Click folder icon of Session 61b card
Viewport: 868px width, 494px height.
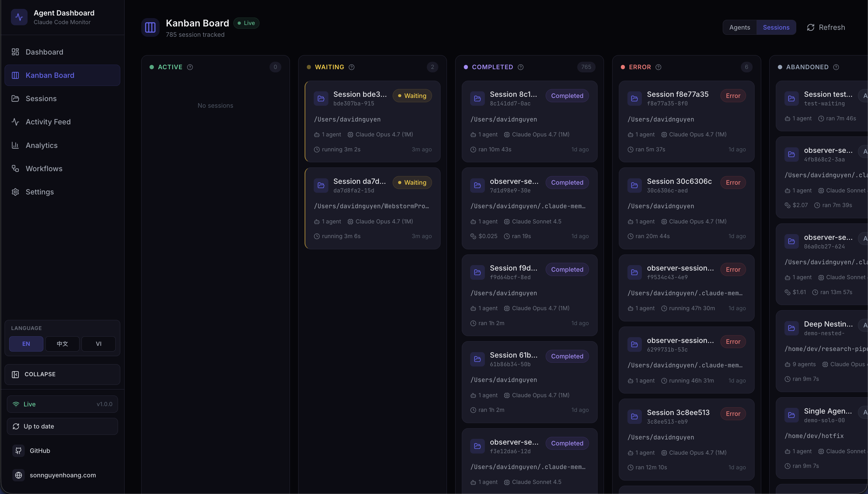tap(477, 359)
